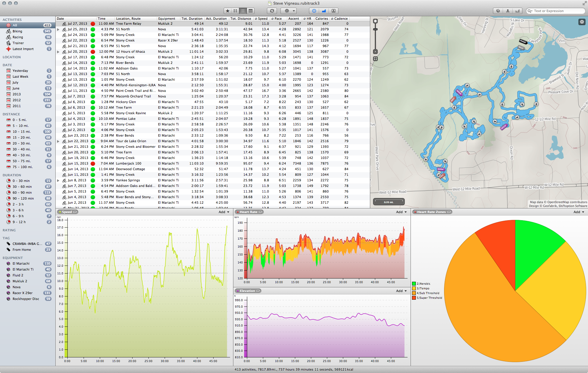Image resolution: width=588 pixels, height=373 pixels.
Task: Open Add menu on Elevation chart
Action: point(401,291)
